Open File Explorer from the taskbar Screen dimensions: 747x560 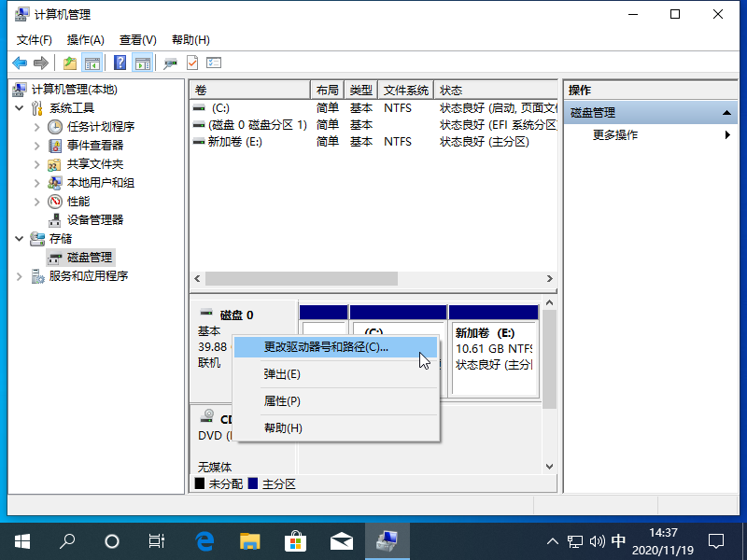pos(249,541)
